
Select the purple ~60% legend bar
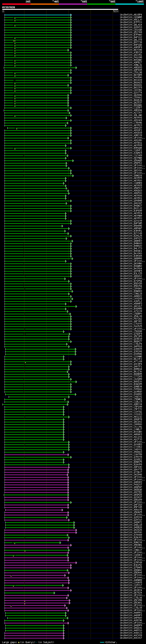coord(73,4)
